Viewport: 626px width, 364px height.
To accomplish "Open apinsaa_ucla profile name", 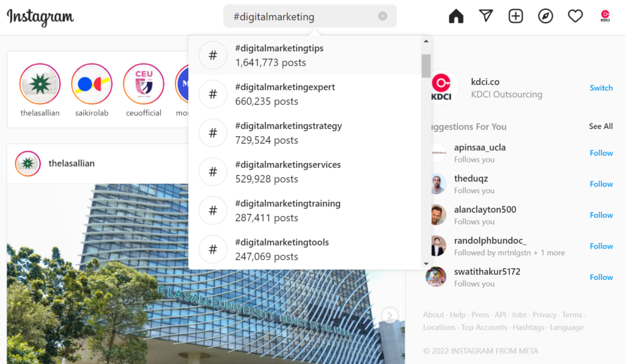I will coord(480,148).
